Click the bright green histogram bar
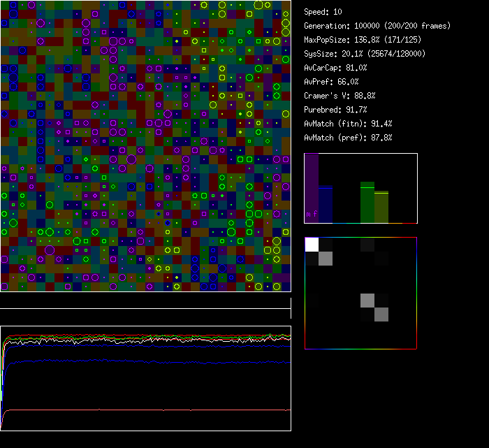The image size is (489, 448). (367, 203)
